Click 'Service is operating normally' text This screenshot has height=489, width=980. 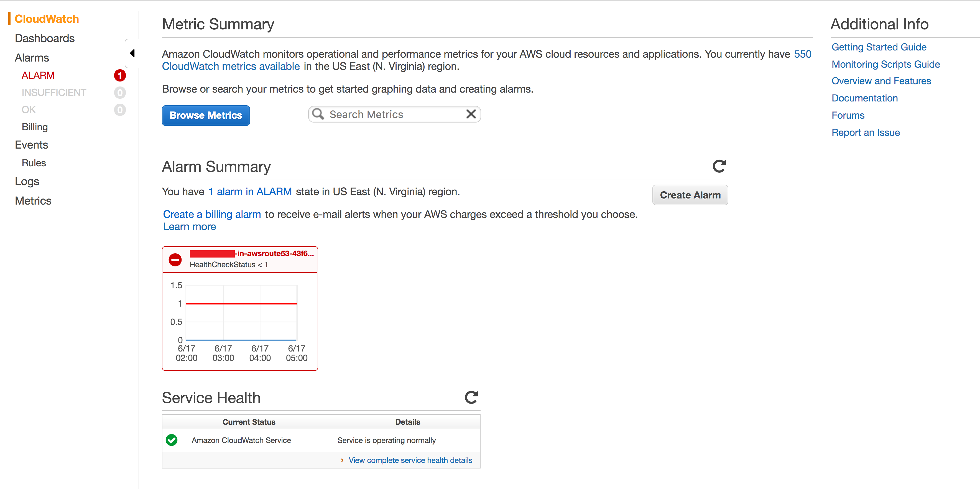[387, 440]
